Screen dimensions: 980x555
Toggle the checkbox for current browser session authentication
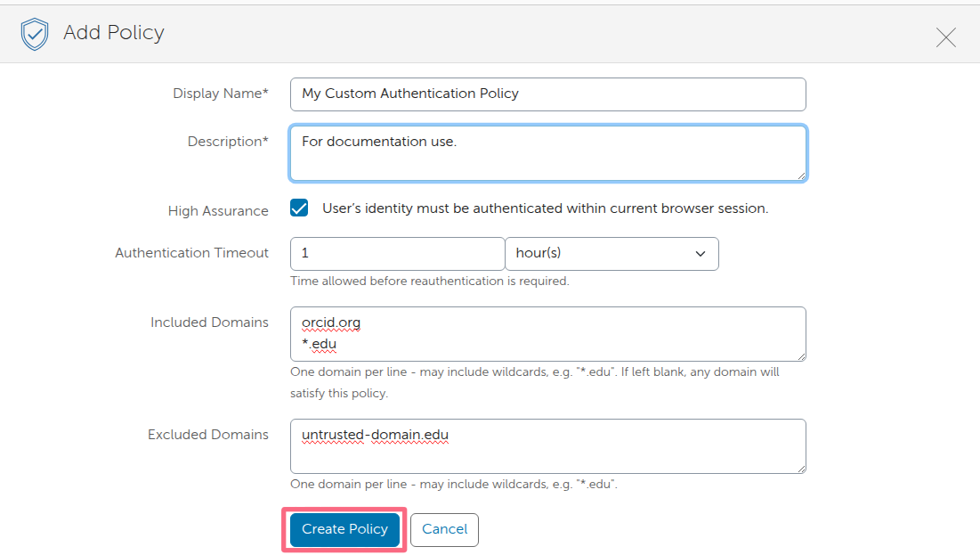298,208
